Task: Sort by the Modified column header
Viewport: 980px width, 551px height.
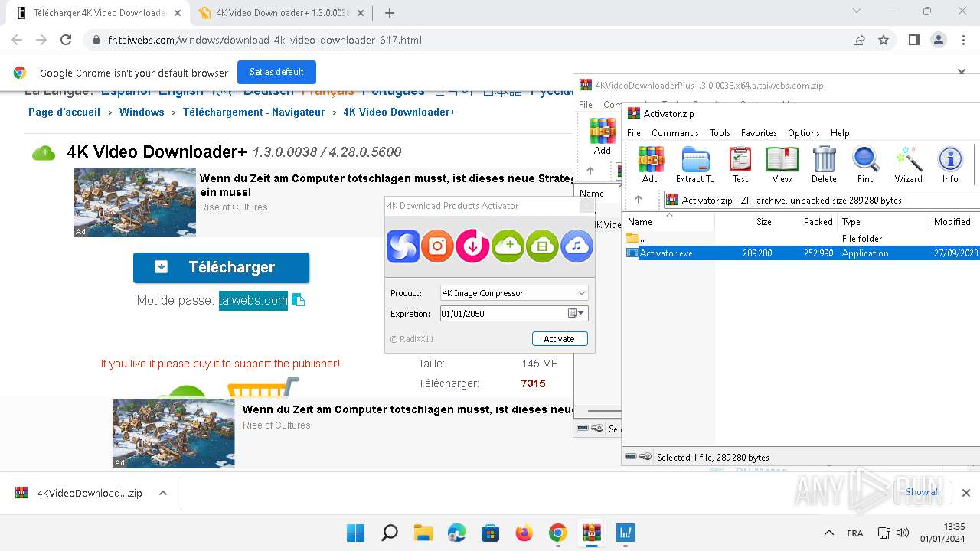Action: pos(955,222)
